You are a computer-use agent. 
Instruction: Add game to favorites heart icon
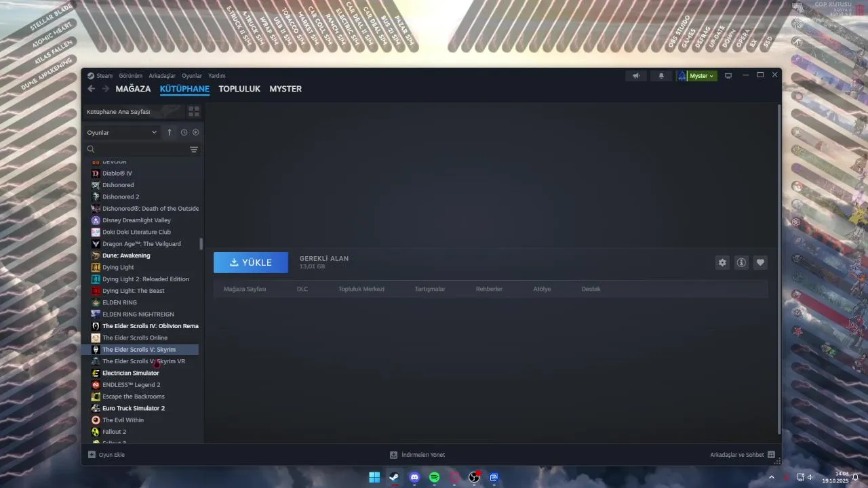(x=760, y=262)
